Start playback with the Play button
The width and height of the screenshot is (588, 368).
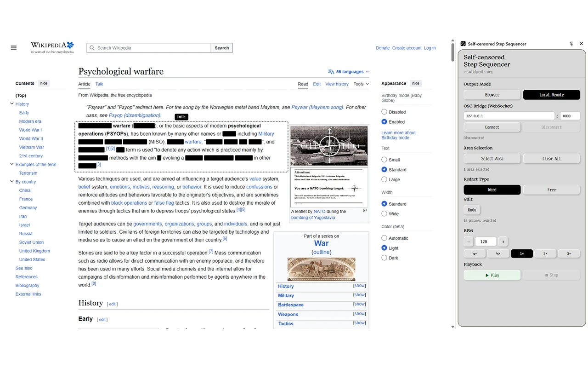tap(492, 275)
